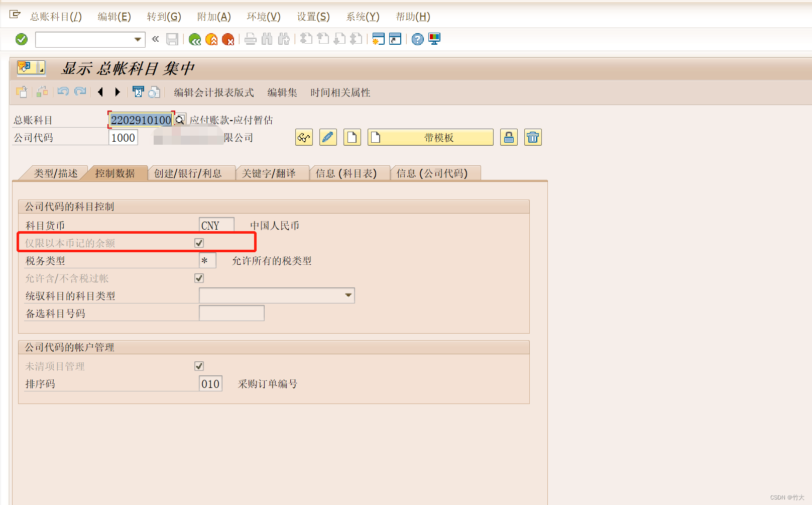This screenshot has height=505, width=812.
Task: Click inside the 公司代码 input field
Action: [x=123, y=137]
